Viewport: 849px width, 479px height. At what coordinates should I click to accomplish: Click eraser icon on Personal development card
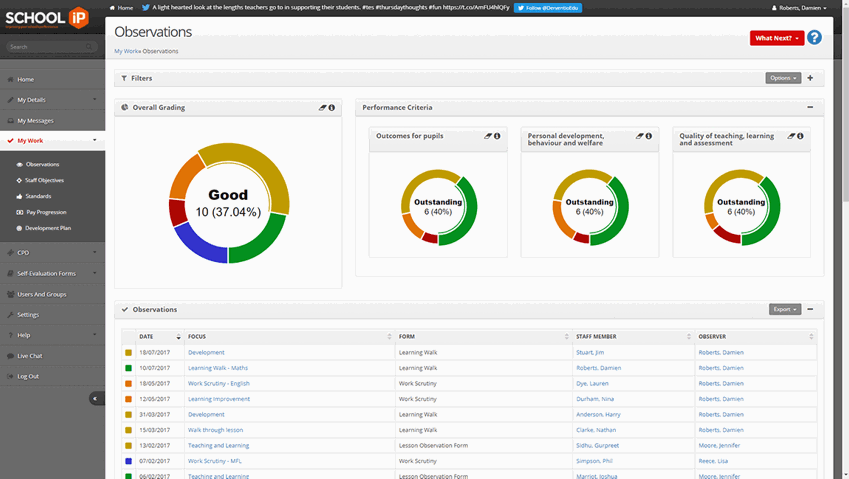coord(639,136)
